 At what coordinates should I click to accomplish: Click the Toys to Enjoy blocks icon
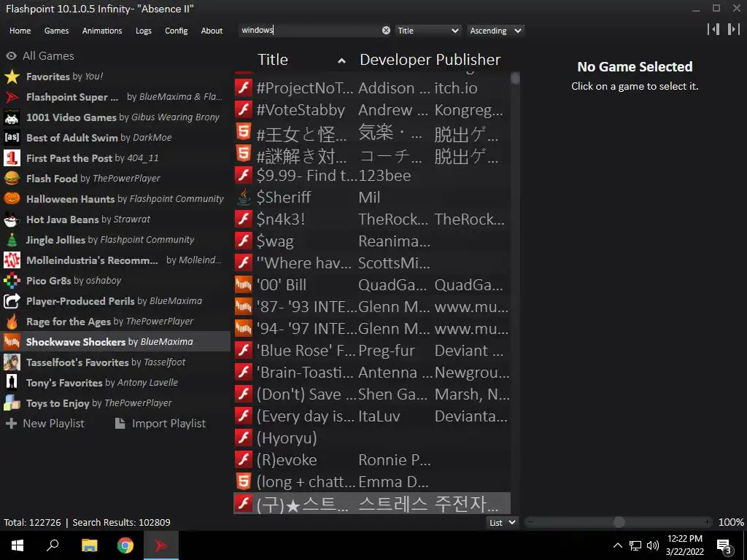12,402
